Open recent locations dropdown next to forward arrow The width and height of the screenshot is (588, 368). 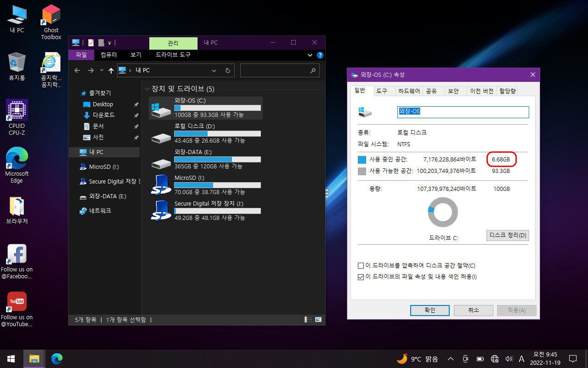pyautogui.click(x=101, y=71)
